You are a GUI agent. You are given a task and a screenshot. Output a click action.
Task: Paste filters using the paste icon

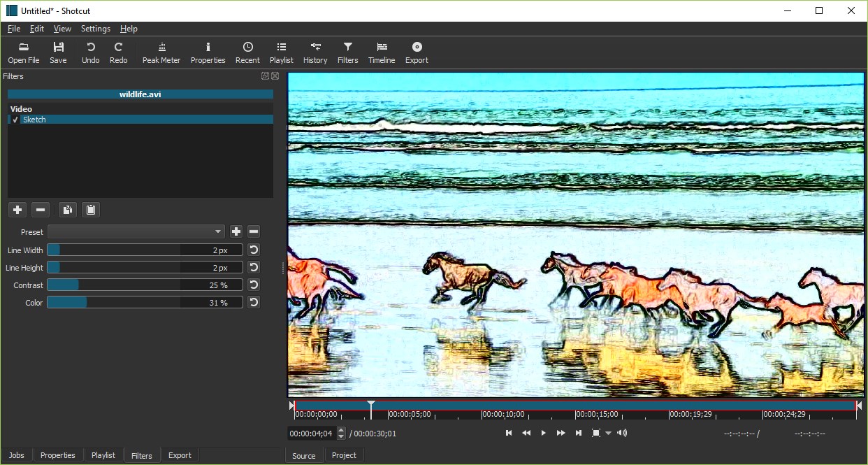[x=90, y=209]
